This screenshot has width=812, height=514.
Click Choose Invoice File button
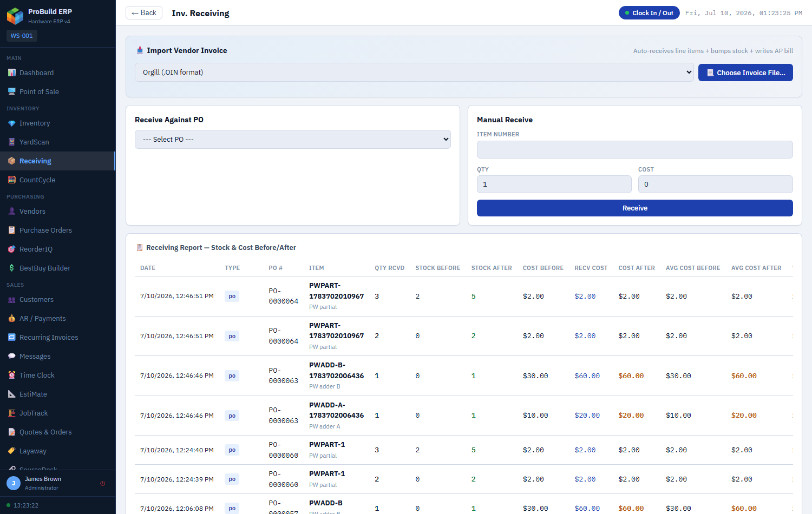745,73
